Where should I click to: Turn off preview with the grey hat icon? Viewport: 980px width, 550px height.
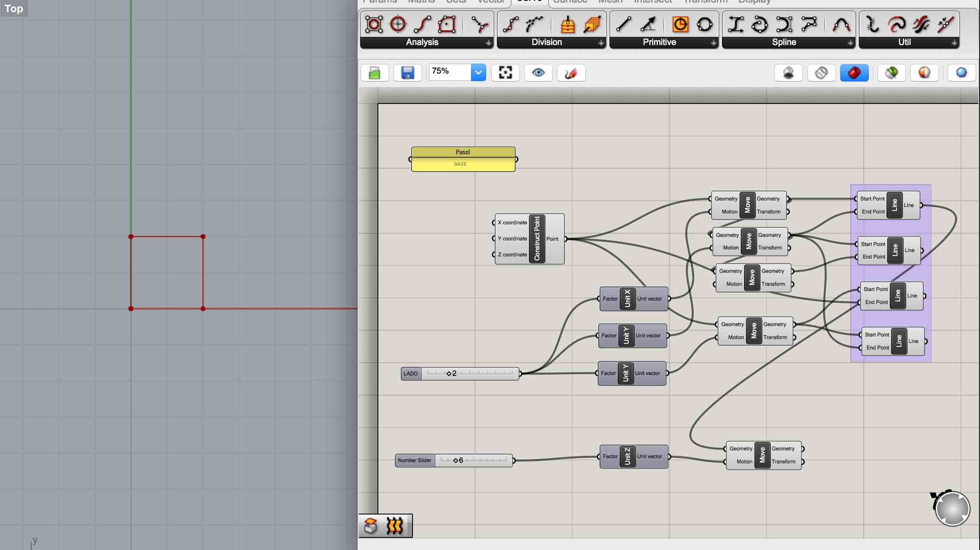pyautogui.click(x=788, y=73)
